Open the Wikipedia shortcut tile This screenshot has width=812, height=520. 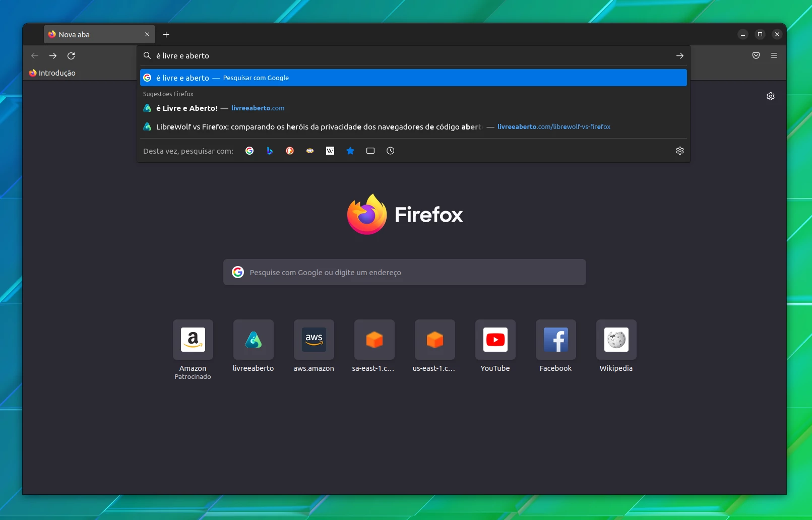click(616, 346)
